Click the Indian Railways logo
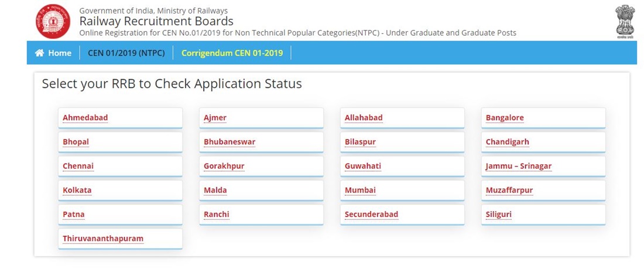Viewport: 644px width, 268px height. tap(52, 21)
